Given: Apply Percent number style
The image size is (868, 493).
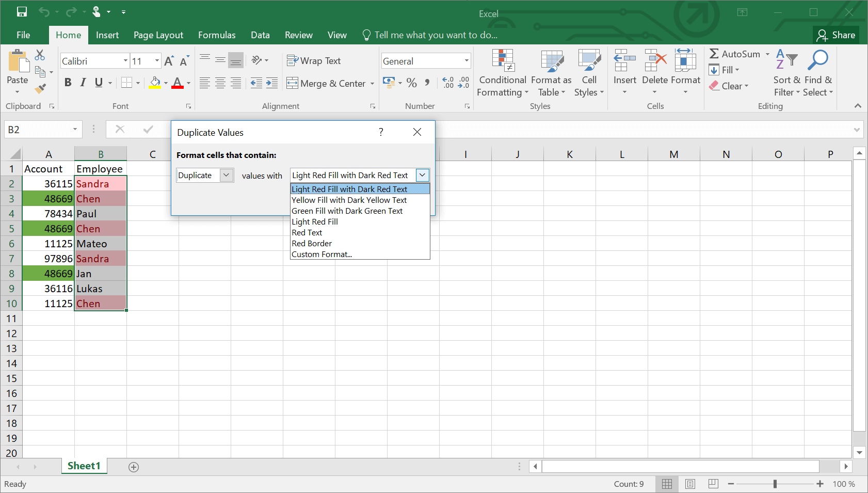Looking at the screenshot, I should click(411, 83).
